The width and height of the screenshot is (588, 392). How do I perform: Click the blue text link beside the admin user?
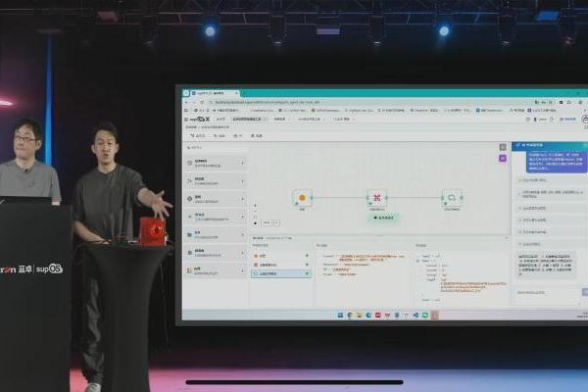point(567,120)
